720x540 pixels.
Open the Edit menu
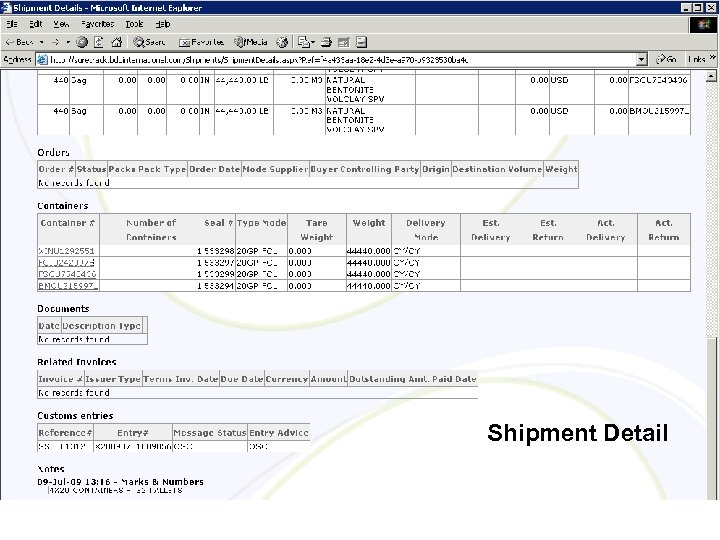pos(35,24)
